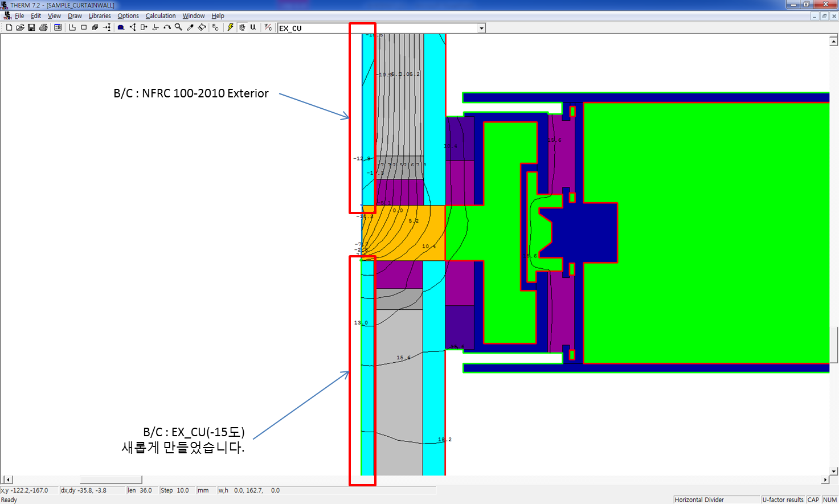Screen dimensions: 839x504
Task: Select the Draw Polygon tool
Action: pos(72,27)
